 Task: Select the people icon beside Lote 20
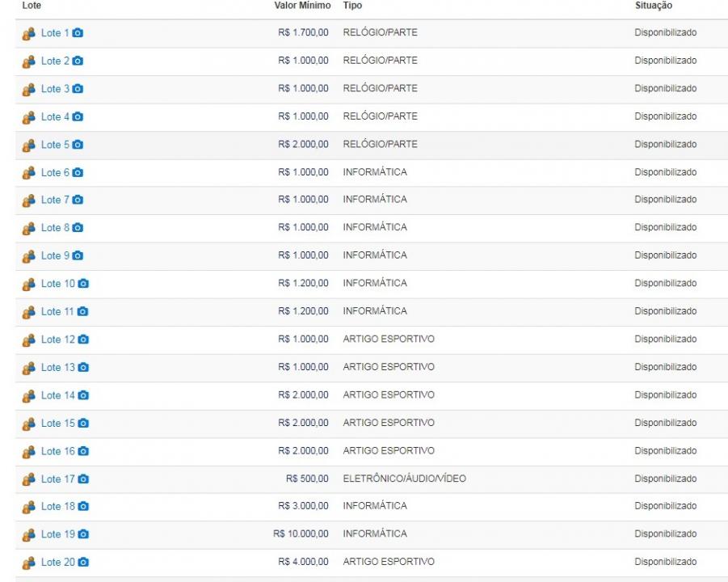29,563
